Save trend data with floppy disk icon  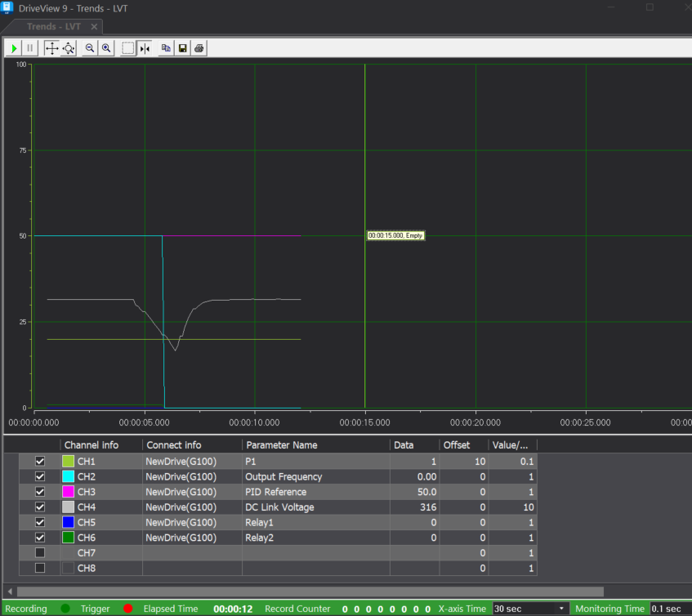click(x=183, y=48)
